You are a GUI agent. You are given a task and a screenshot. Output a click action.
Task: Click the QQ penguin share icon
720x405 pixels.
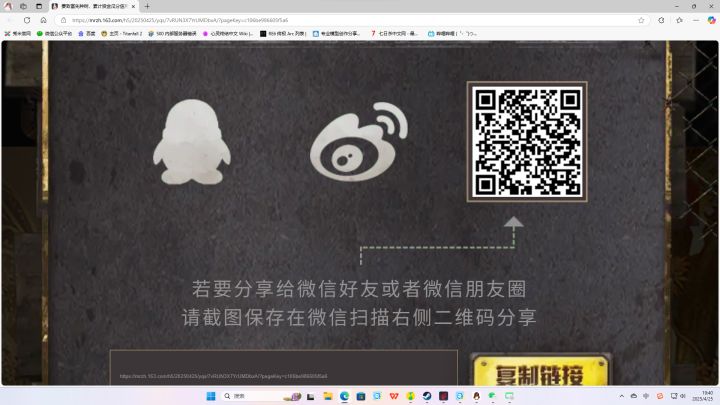pyautogui.click(x=192, y=141)
